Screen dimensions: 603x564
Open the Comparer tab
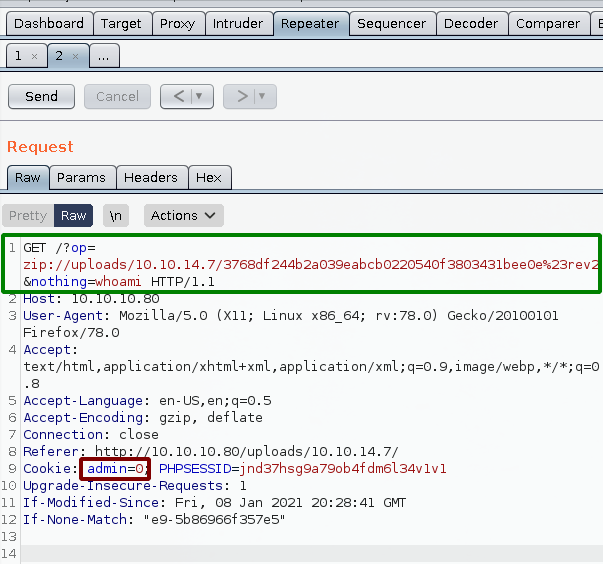548,24
